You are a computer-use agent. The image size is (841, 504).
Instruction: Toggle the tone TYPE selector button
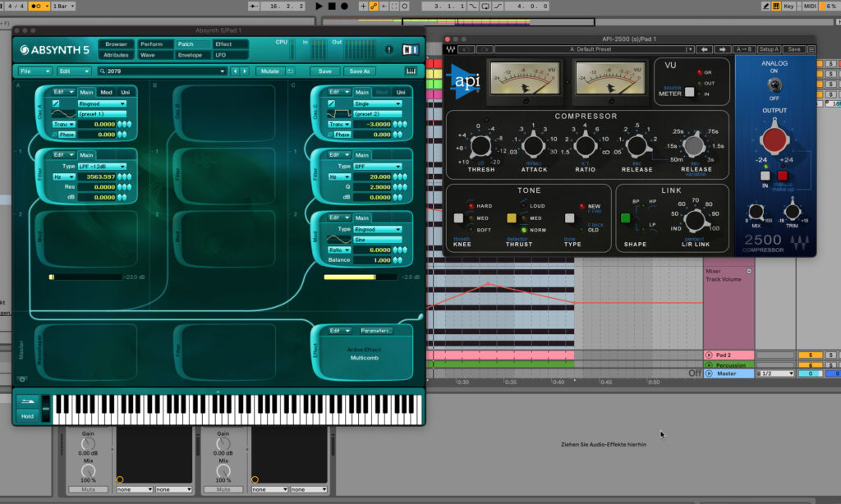(570, 218)
